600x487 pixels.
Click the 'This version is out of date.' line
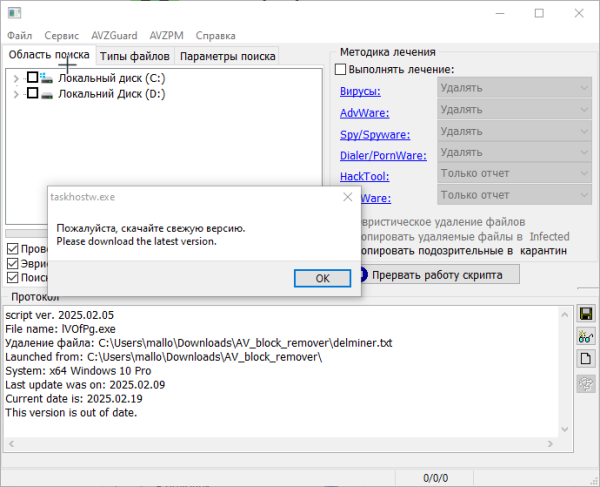click(x=71, y=413)
